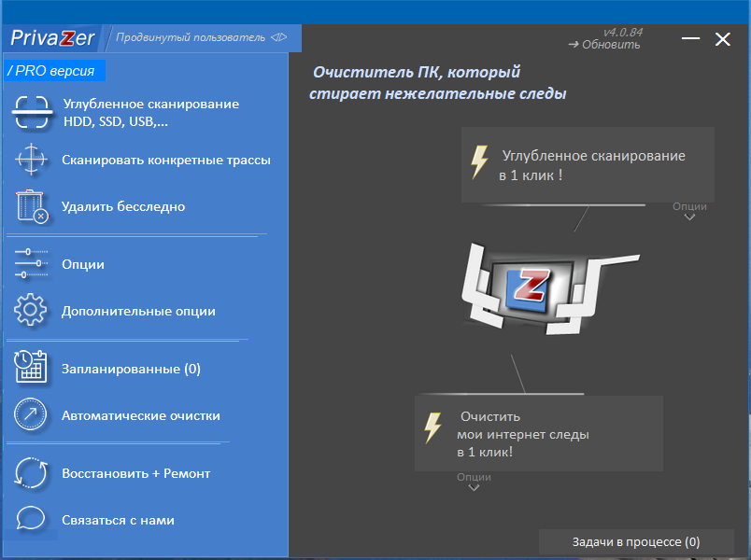Click the restore and repair circular arrows icon
The image size is (751, 560).
31,473
